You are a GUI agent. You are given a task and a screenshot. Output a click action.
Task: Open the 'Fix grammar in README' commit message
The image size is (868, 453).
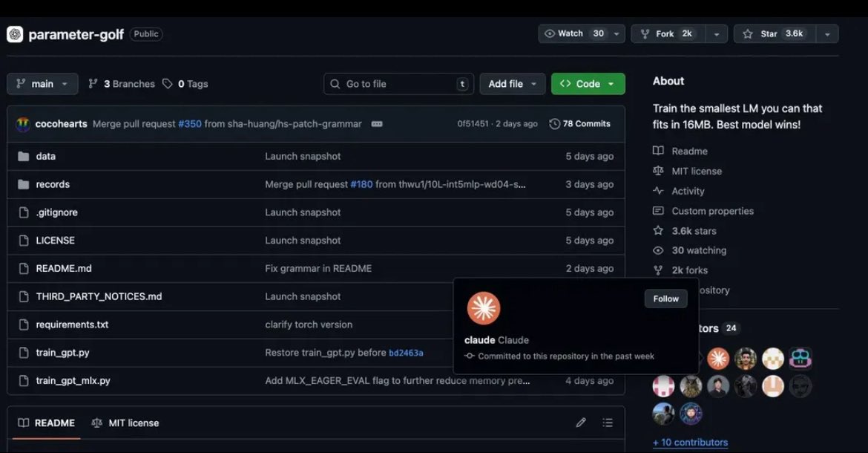click(318, 268)
